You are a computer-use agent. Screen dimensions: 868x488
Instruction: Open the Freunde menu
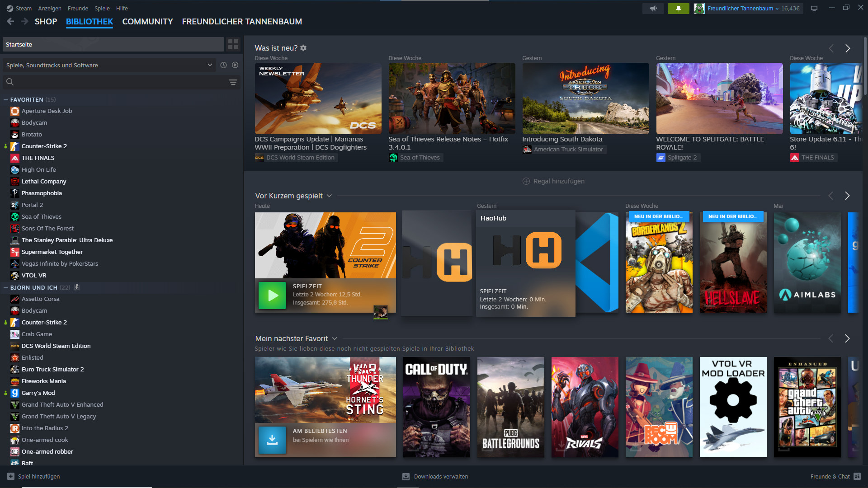[78, 9]
